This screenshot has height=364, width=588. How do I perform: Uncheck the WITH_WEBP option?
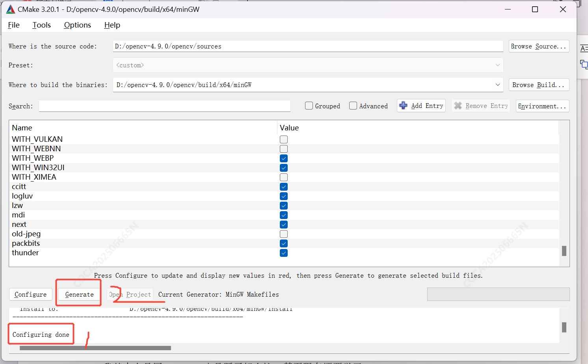pos(284,158)
